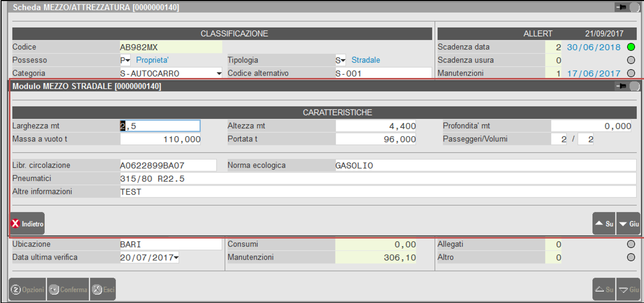
Task: Click the green Scadenza data status indicator
Action: 631,47
